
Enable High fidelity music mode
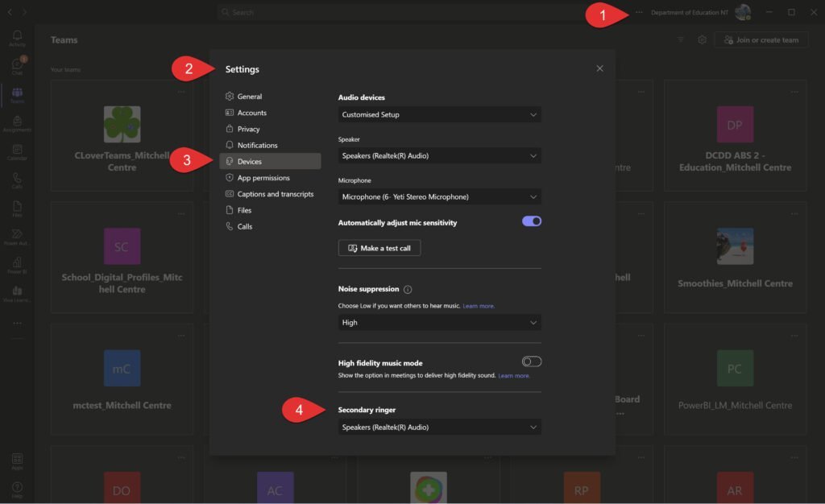coord(532,361)
